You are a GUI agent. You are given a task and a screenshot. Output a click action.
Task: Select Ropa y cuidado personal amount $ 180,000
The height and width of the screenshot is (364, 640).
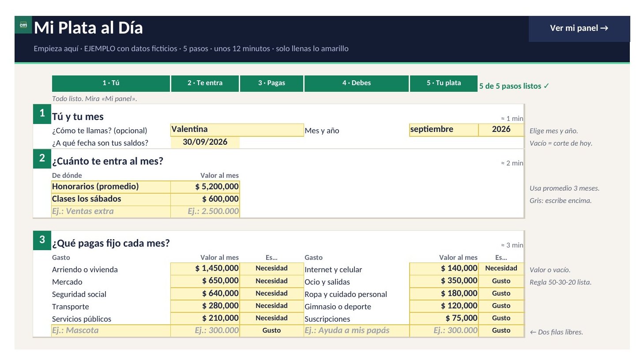[444, 293]
